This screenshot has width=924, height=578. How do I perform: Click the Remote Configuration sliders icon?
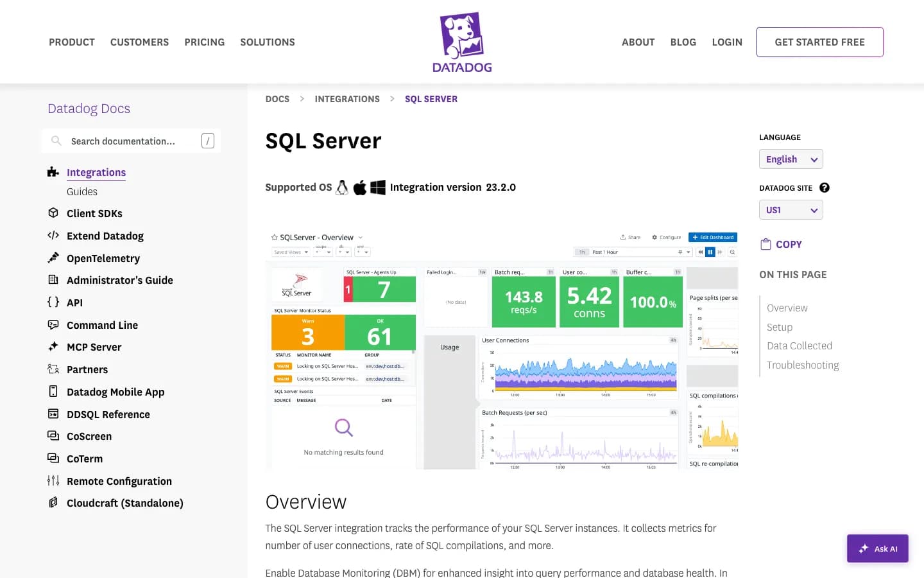click(x=53, y=480)
